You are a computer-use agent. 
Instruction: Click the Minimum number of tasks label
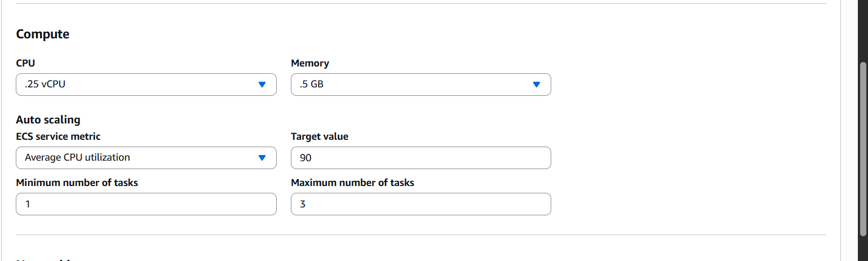click(x=77, y=183)
